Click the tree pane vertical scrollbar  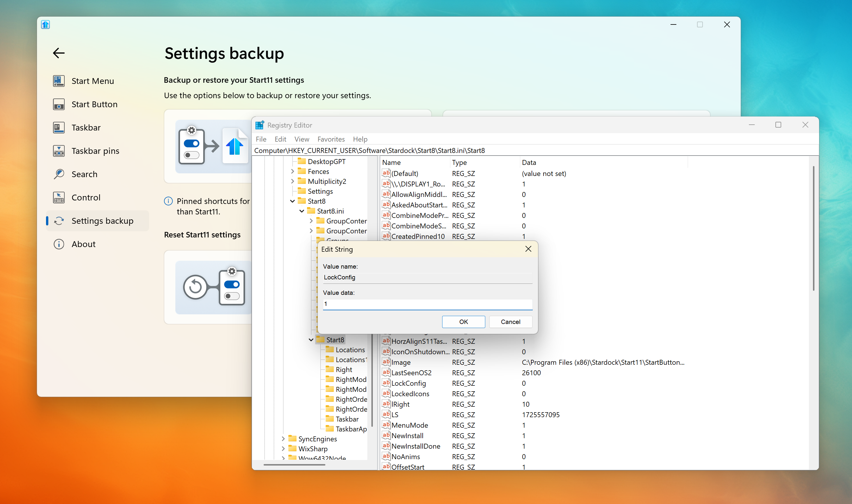(372, 380)
